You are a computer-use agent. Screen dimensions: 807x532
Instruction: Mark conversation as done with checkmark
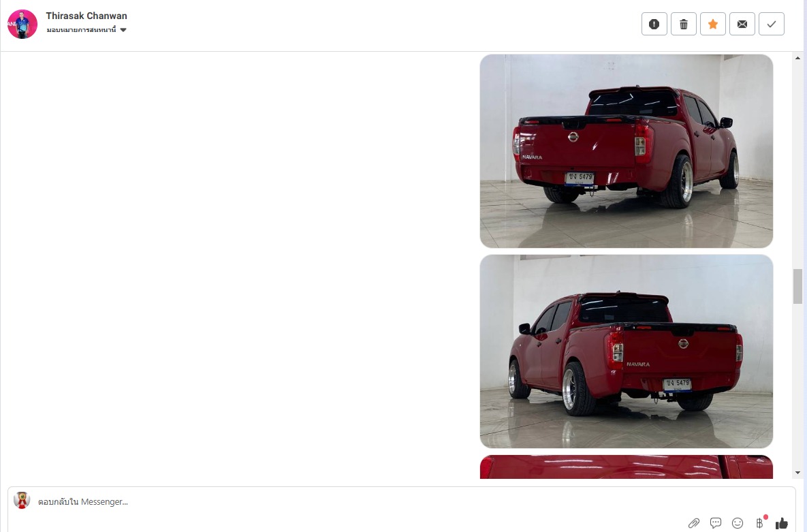coord(772,24)
